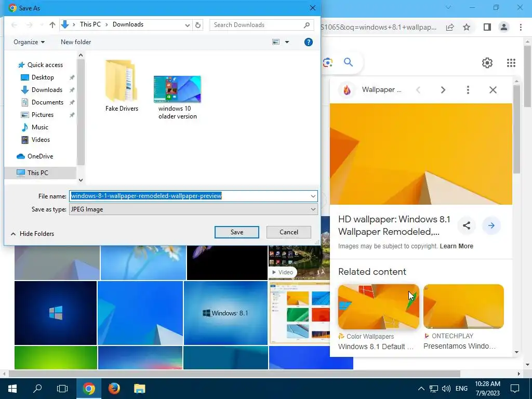Open Windows Start menu
The height and width of the screenshot is (399, 532).
(x=12, y=389)
